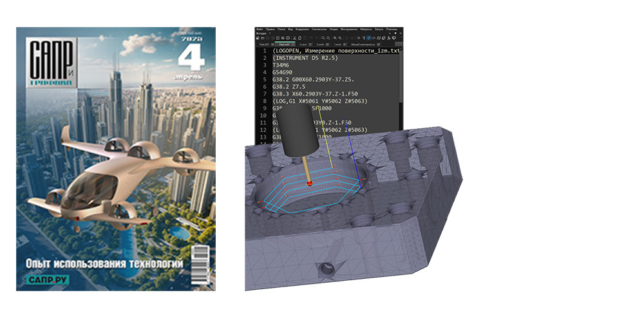Click code line '(INSTRUMENT D5 R2.5)'
This screenshot has height=322, width=644.
[305, 59]
